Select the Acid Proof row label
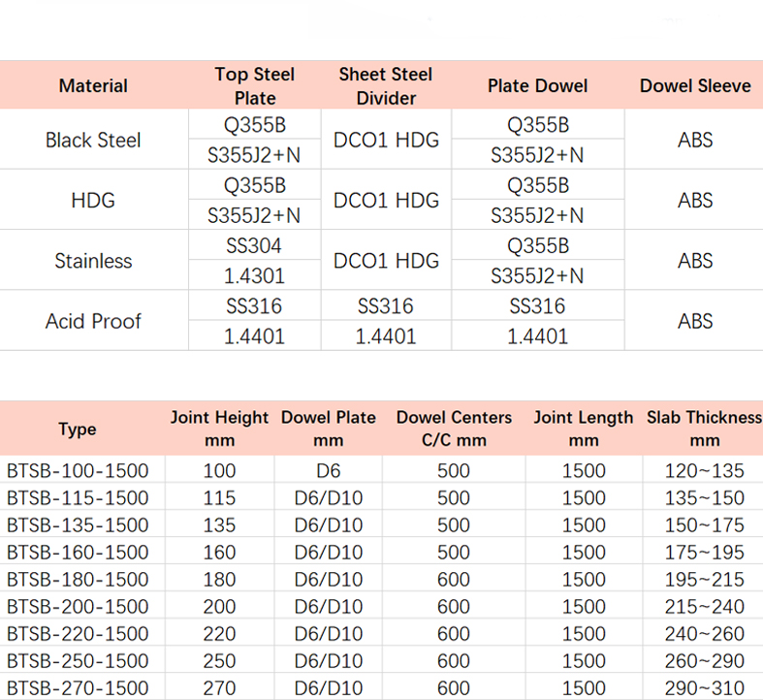This screenshot has width=763, height=700. [x=93, y=321]
